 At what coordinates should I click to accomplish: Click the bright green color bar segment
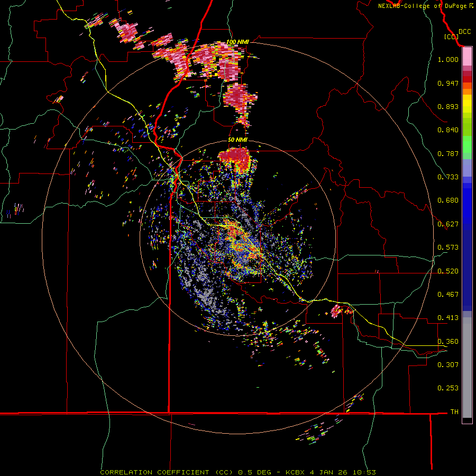(x=467, y=144)
